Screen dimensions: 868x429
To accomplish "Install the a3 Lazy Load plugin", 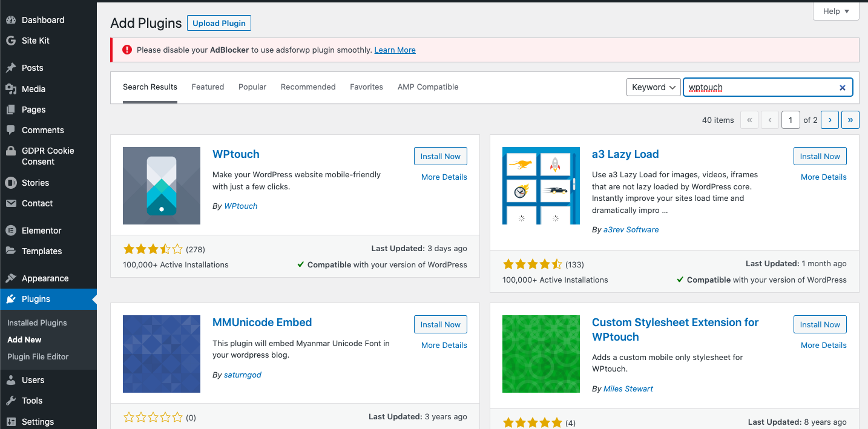I will (x=820, y=156).
